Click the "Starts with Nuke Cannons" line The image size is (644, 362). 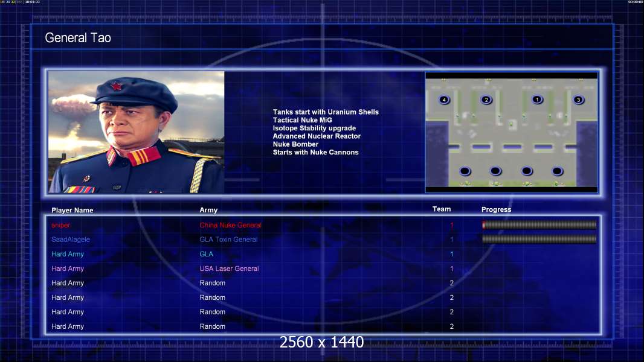pos(316,152)
